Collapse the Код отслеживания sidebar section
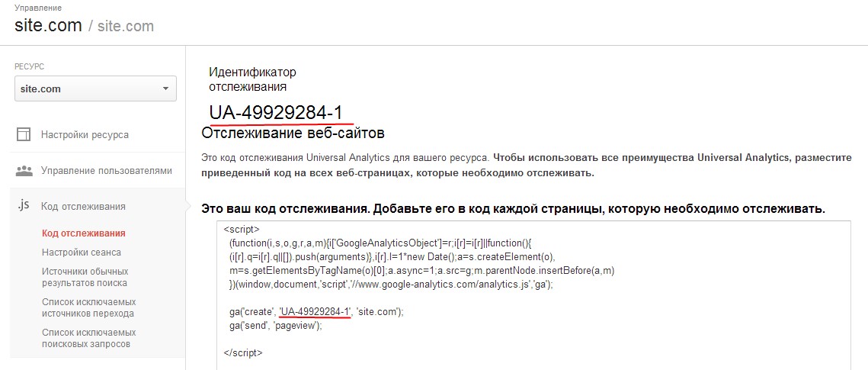The image size is (868, 370). 83,206
